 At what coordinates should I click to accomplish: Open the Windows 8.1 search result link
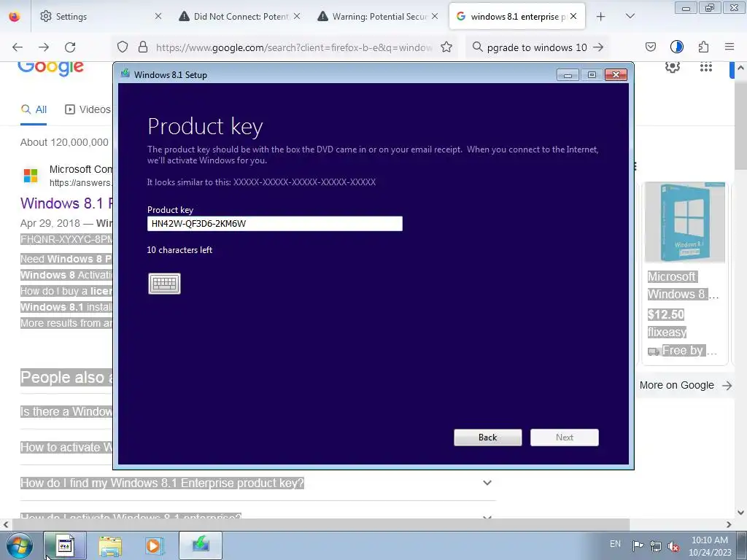(x=66, y=203)
